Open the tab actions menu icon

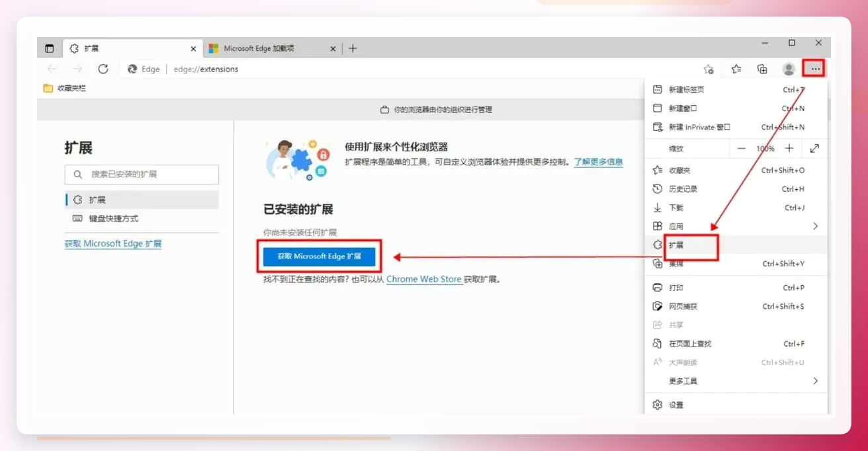pyautogui.click(x=49, y=48)
